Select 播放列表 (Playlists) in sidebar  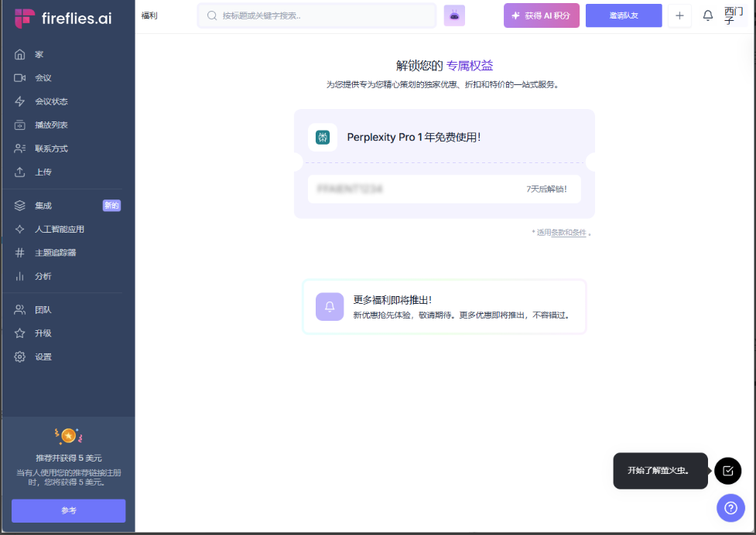click(x=51, y=125)
